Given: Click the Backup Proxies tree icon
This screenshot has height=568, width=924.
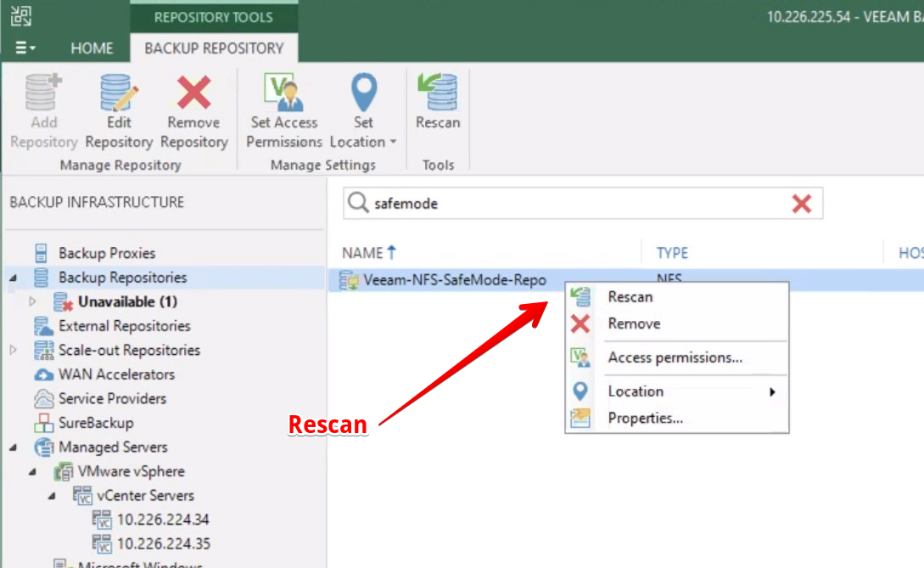Looking at the screenshot, I should [x=41, y=253].
